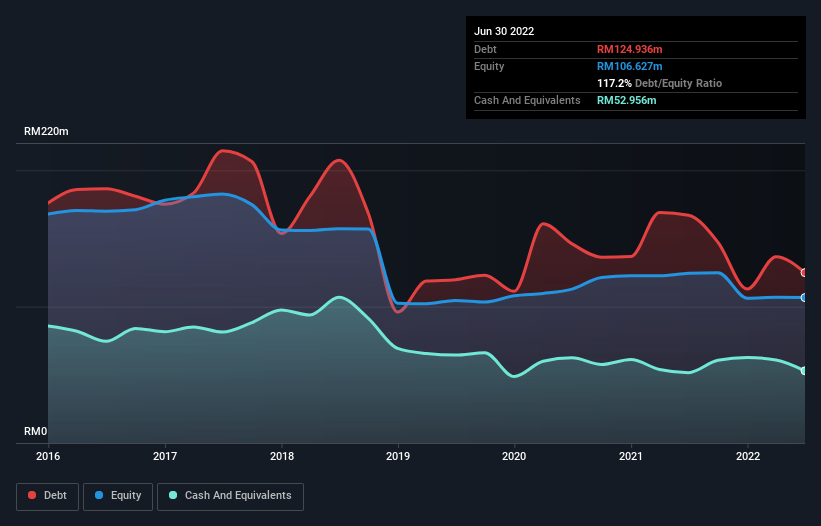821x526 pixels.
Task: Click the 2020 x-axis label
Action: [514, 456]
